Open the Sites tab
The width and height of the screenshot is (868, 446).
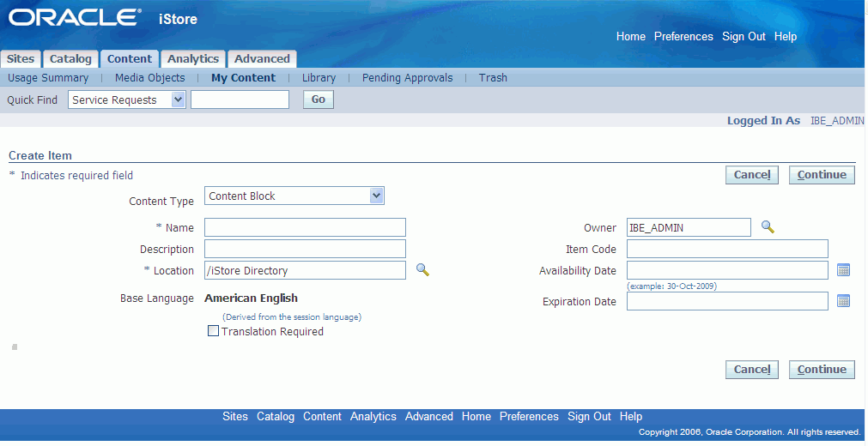(21, 59)
